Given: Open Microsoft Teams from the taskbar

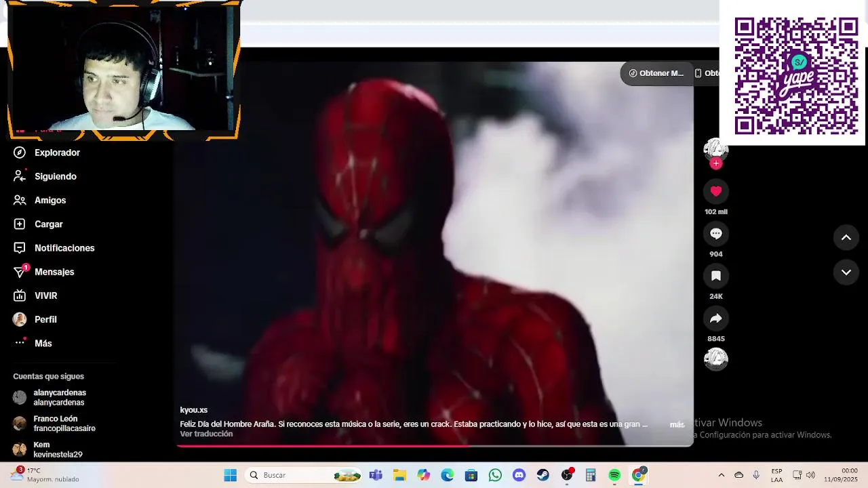Looking at the screenshot, I should pos(376,475).
